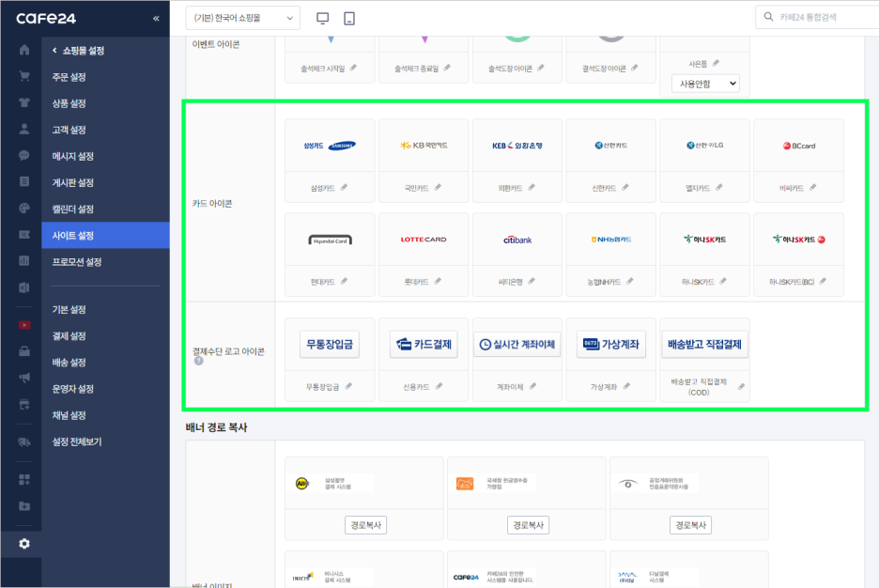Open the settings gear icon
This screenshot has width=879, height=588.
(x=24, y=544)
